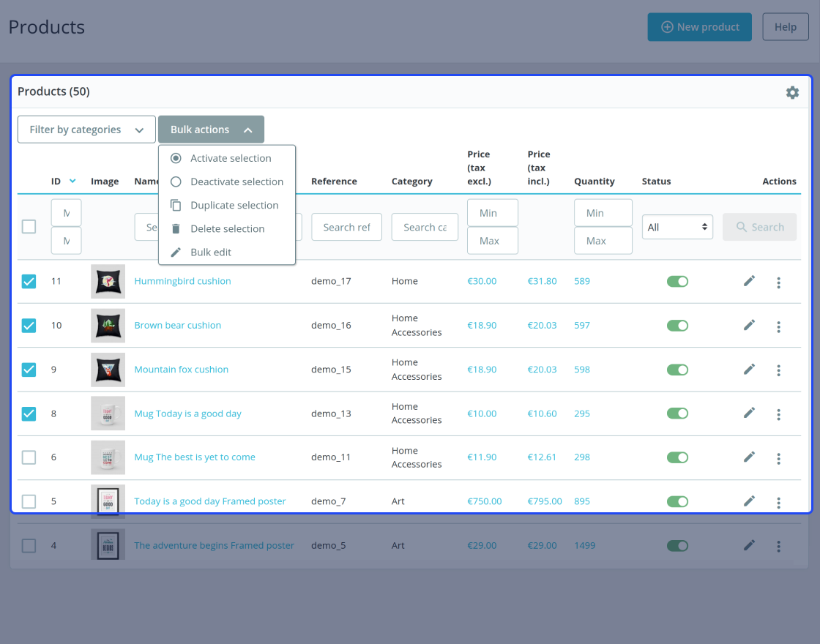Click the €750.00 price value

coord(484,501)
